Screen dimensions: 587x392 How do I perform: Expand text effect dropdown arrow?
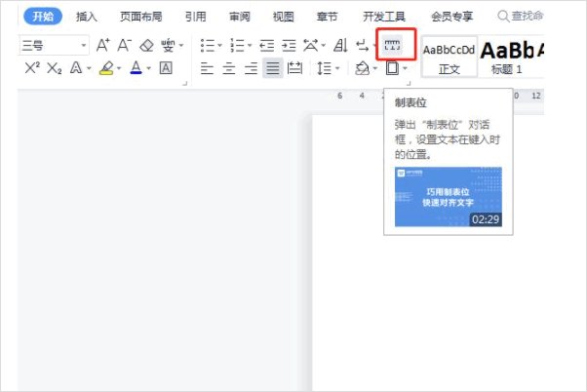click(x=89, y=68)
